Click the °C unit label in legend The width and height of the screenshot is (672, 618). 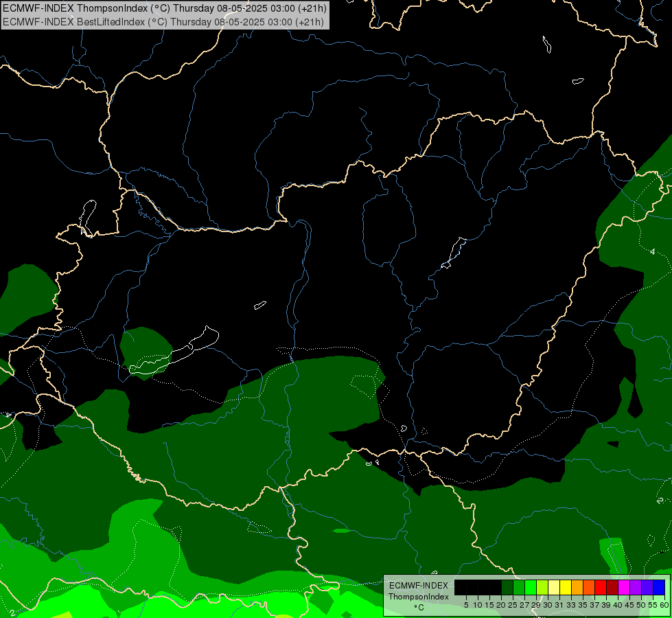419,608
